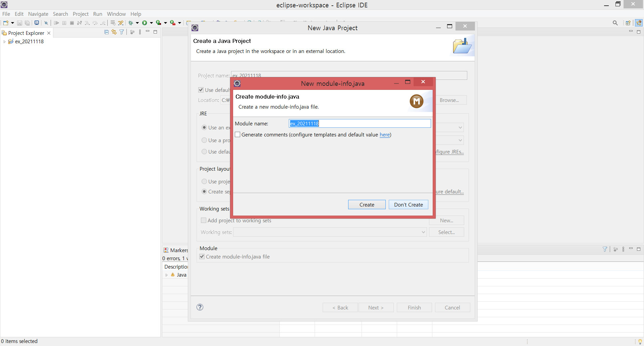Select Create separate folders radio
644x346 pixels.
[x=204, y=191]
